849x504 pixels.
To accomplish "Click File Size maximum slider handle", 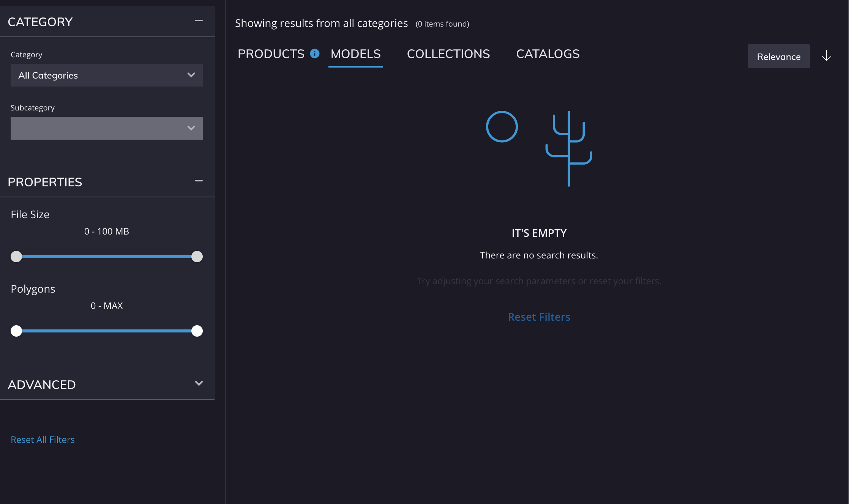I will coord(197,257).
